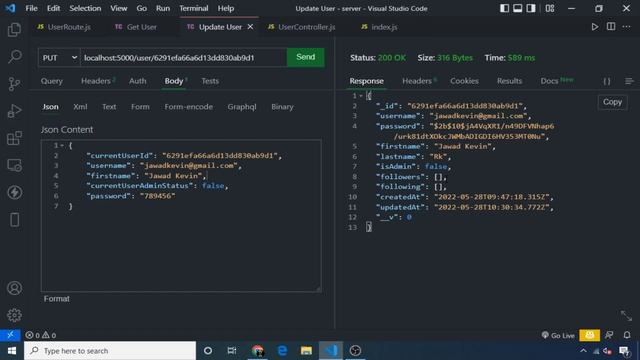The height and width of the screenshot is (360, 640).
Task: Switch to UserRoute.js tab
Action: coord(64,27)
